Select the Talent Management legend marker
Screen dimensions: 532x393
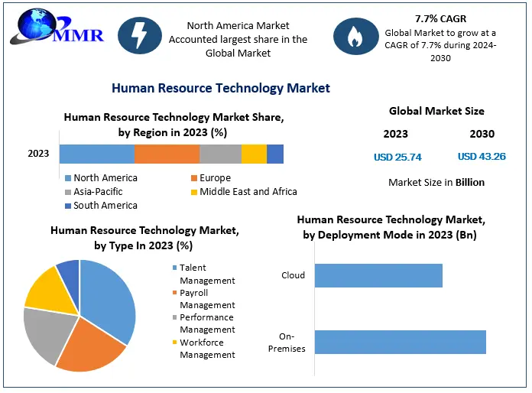click(174, 268)
